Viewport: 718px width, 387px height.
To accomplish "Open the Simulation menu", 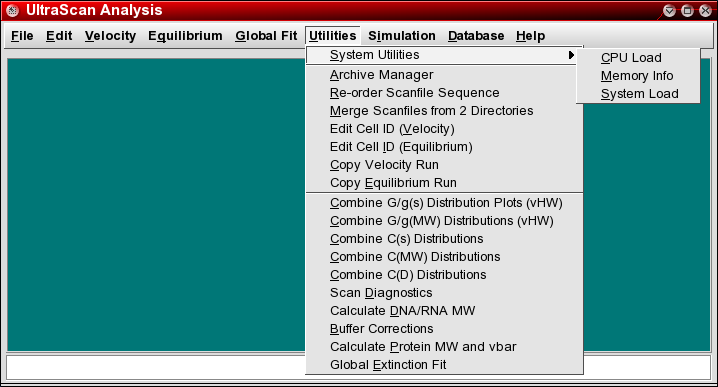I will click(x=402, y=36).
